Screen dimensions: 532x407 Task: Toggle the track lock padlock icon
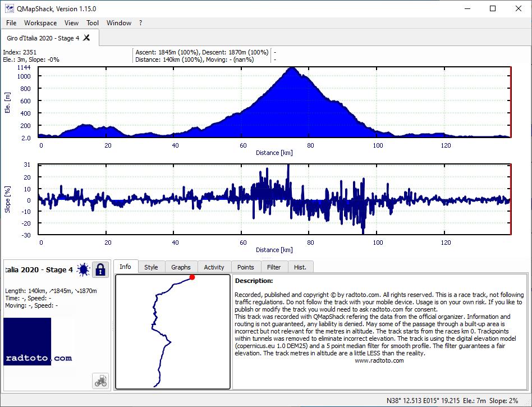pyautogui.click(x=100, y=270)
